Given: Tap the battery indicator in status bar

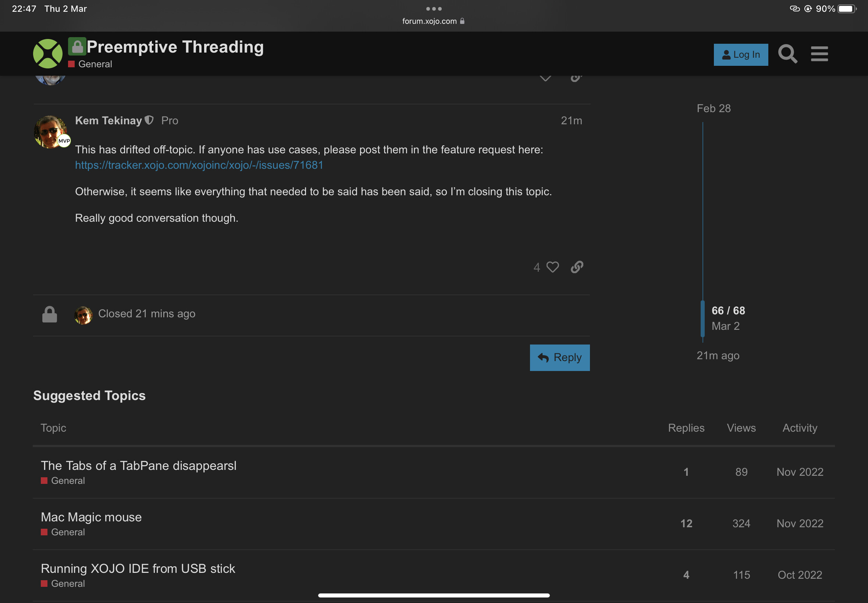Looking at the screenshot, I should pyautogui.click(x=847, y=9).
